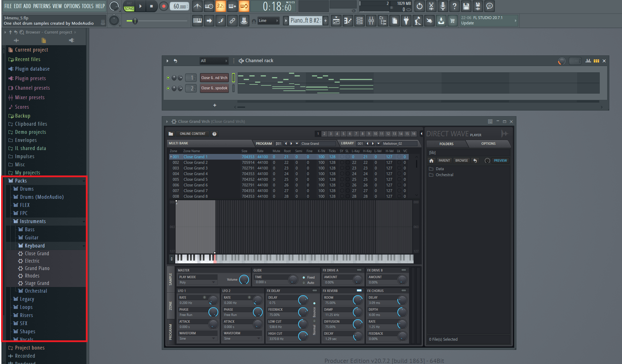The width and height of the screenshot is (622, 364).
Task: Open the PATTERNS menu
Action: click(x=42, y=6)
